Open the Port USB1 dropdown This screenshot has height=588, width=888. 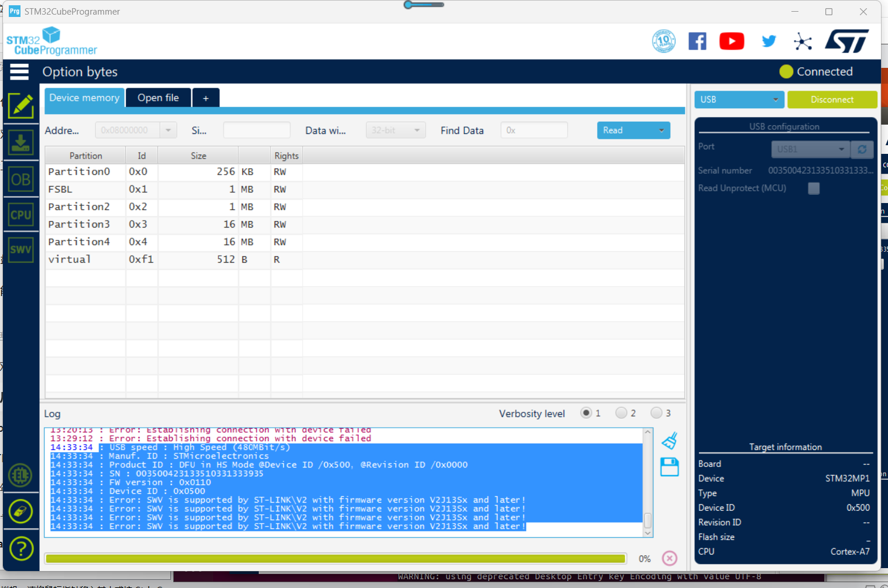tap(810, 149)
